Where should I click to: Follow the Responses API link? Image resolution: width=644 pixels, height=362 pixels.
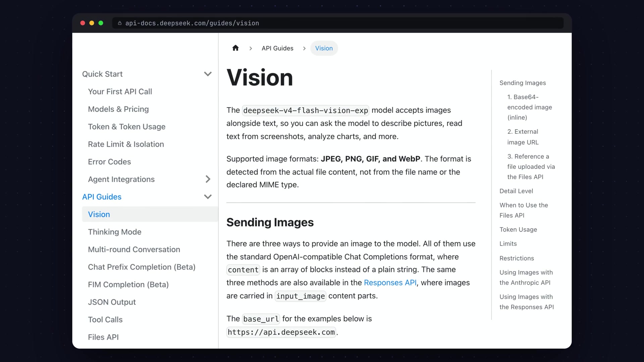390,283
